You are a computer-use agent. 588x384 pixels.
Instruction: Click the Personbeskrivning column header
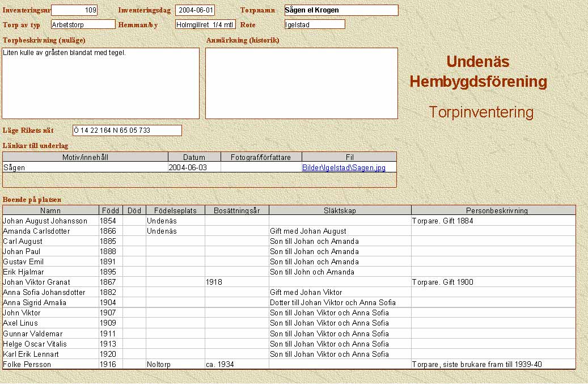tap(493, 210)
